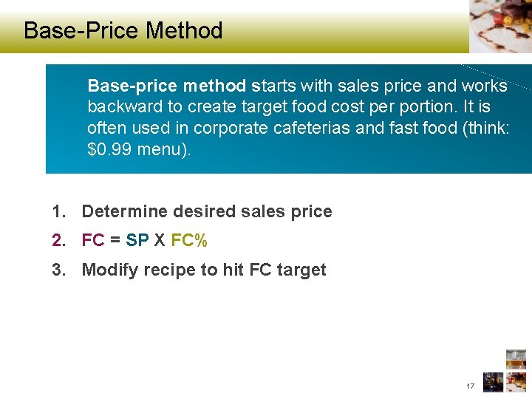Click the slide number 17
This screenshot has width=532, height=399.
pyautogui.click(x=470, y=386)
